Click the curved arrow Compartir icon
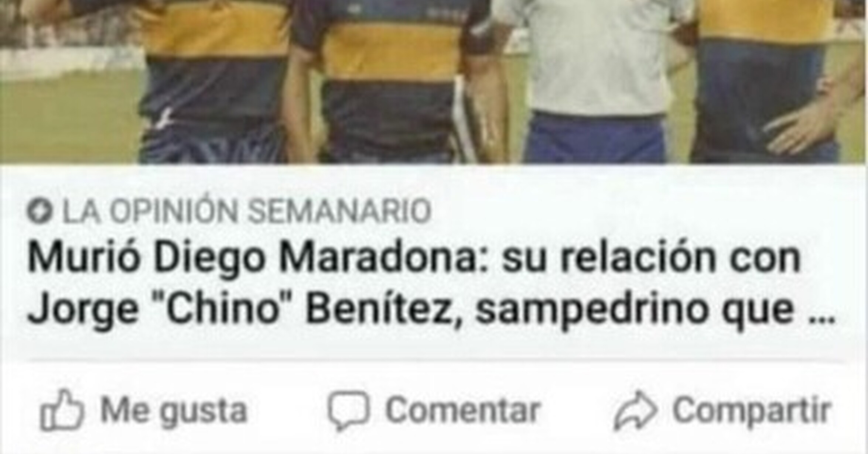Image resolution: width=868 pixels, height=454 pixels. (635, 410)
